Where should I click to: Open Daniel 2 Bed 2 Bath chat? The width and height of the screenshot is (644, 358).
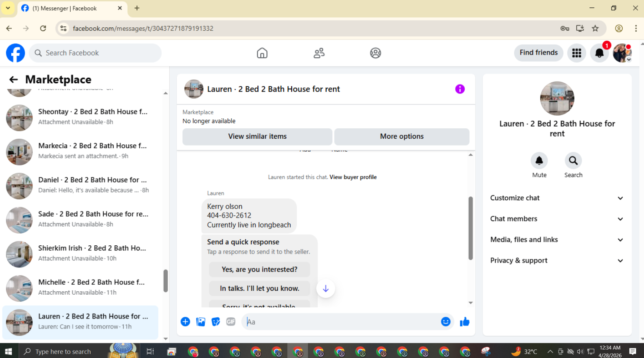coord(81,186)
